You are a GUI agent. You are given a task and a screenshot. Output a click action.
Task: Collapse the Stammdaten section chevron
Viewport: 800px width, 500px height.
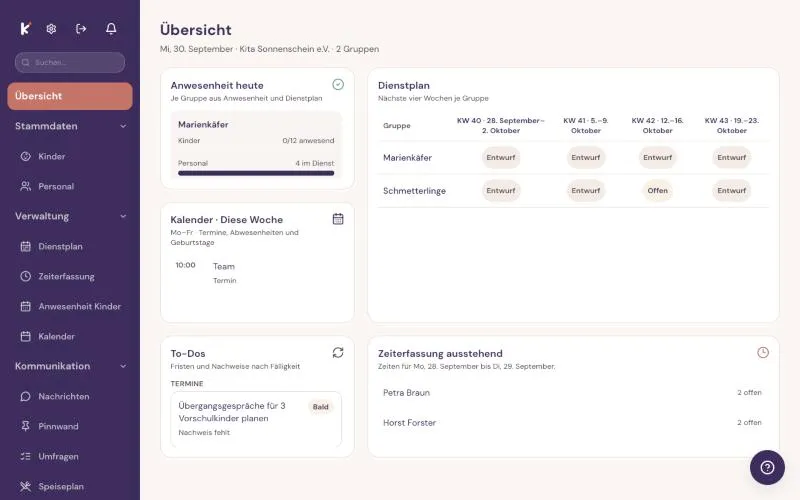point(123,126)
